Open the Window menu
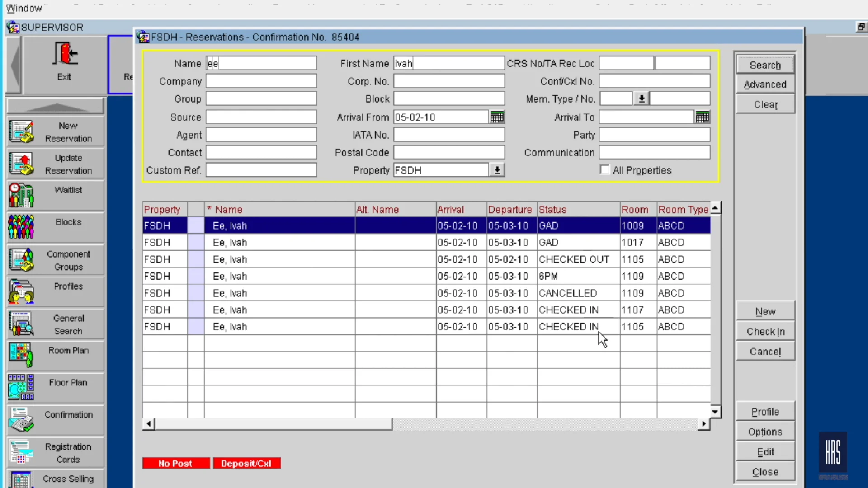Viewport: 868px width, 488px height. (24, 8)
